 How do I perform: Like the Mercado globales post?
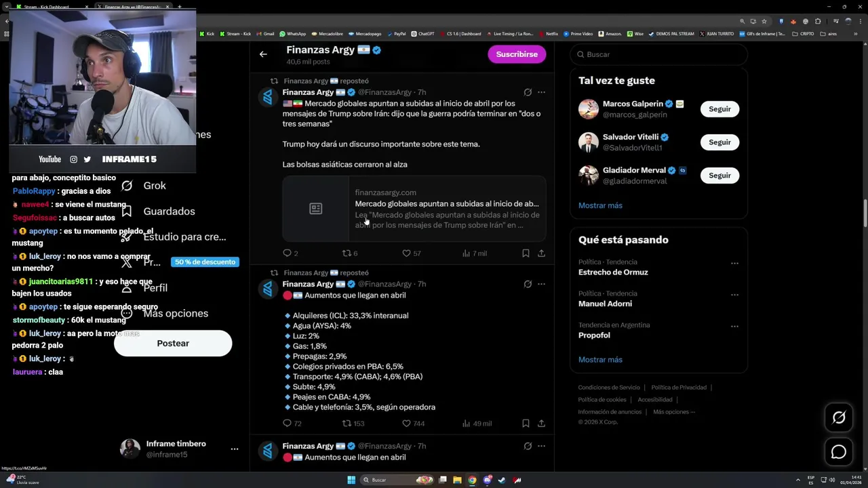coord(411,253)
